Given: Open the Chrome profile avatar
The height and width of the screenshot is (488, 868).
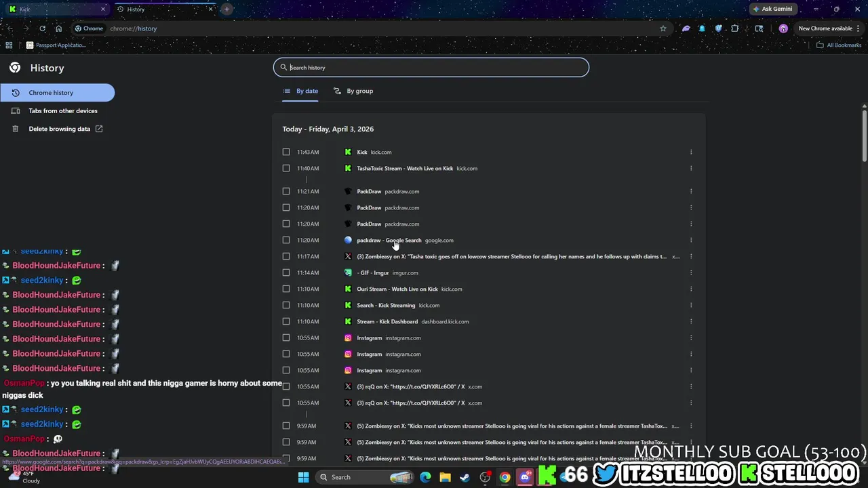Looking at the screenshot, I should pos(783,28).
